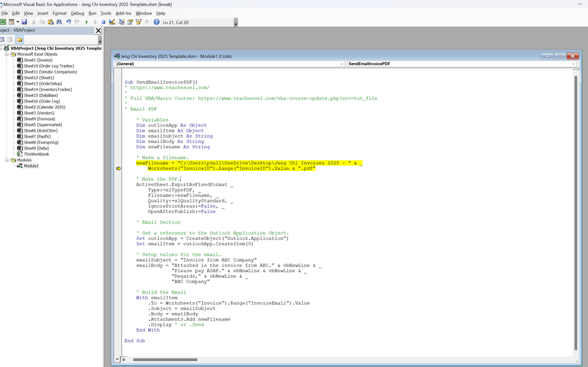The width and height of the screenshot is (588, 367).
Task: Open the Project Explorer toolbar icon
Action: [x=122, y=22]
